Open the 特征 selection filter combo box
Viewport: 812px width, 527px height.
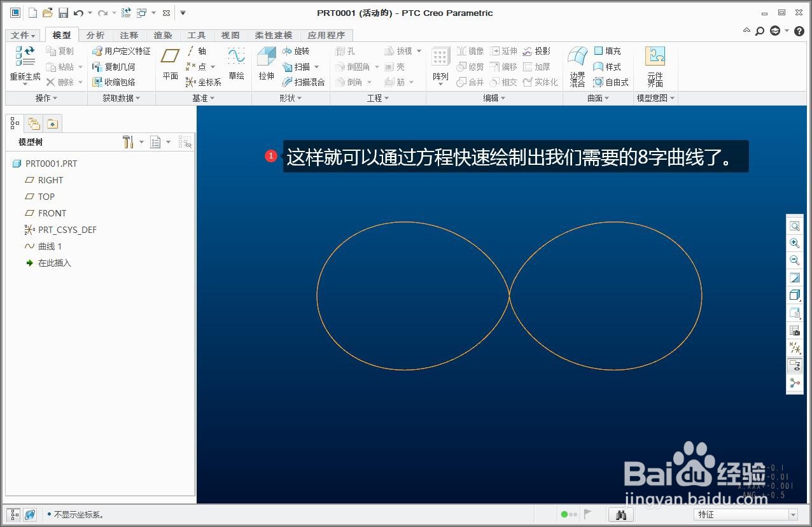coord(746,514)
